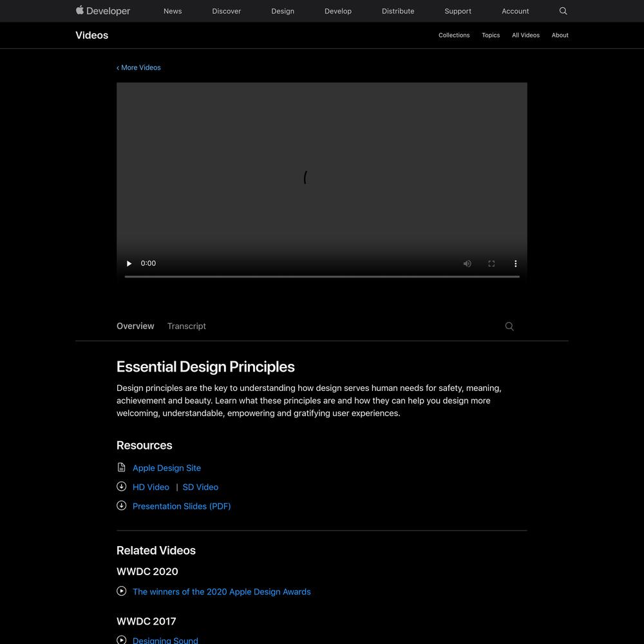The height and width of the screenshot is (644, 644).
Task: Click the play icon beside 2020 Design Awards
Action: pyautogui.click(x=122, y=591)
